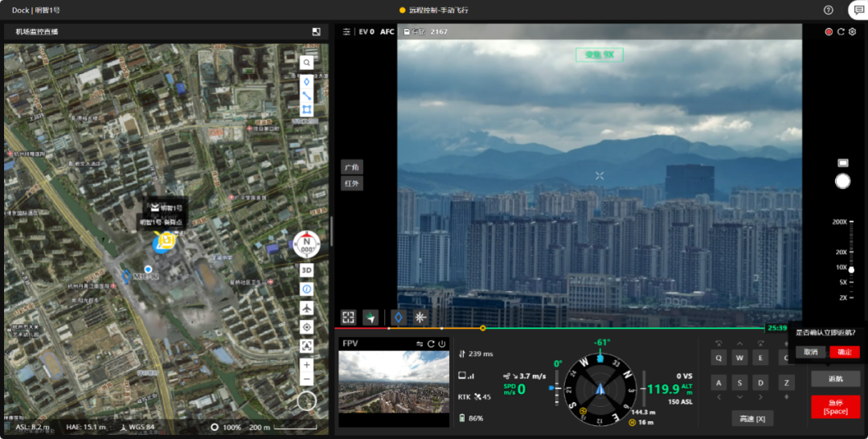Screen dimensions: 868x439
Task: Adjust the EV 0 exposure value
Action: pyautogui.click(x=366, y=31)
